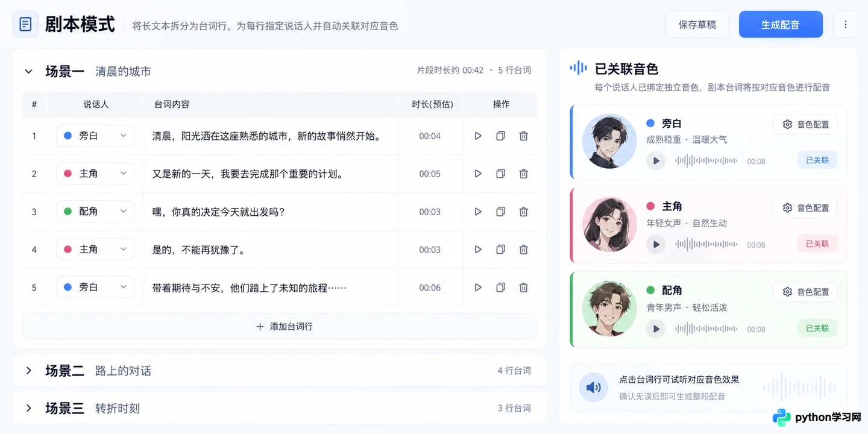Delete row 2 line 又是新的一天

coord(523,174)
